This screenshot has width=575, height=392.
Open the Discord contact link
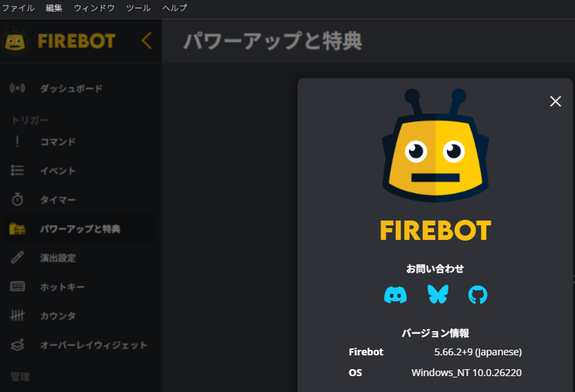coord(395,295)
